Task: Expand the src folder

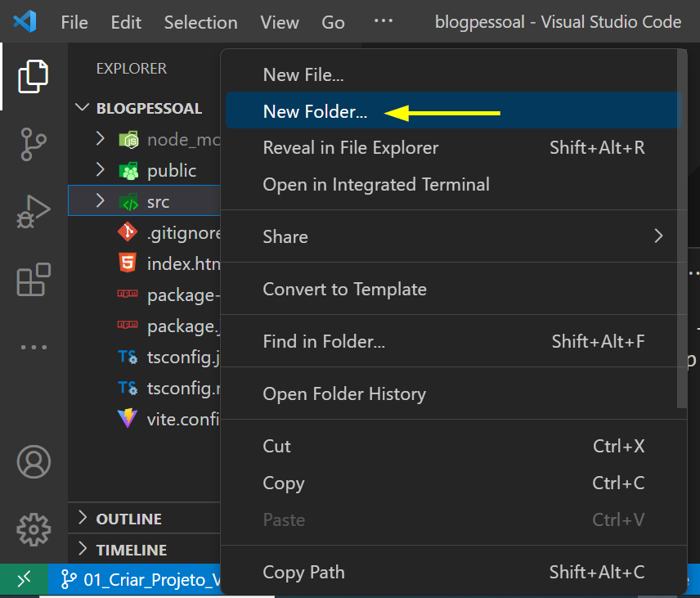Action: [x=101, y=201]
